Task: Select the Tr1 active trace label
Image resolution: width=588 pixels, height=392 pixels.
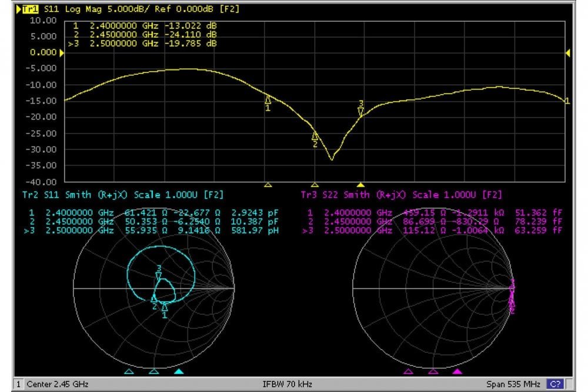Action: click(x=30, y=9)
